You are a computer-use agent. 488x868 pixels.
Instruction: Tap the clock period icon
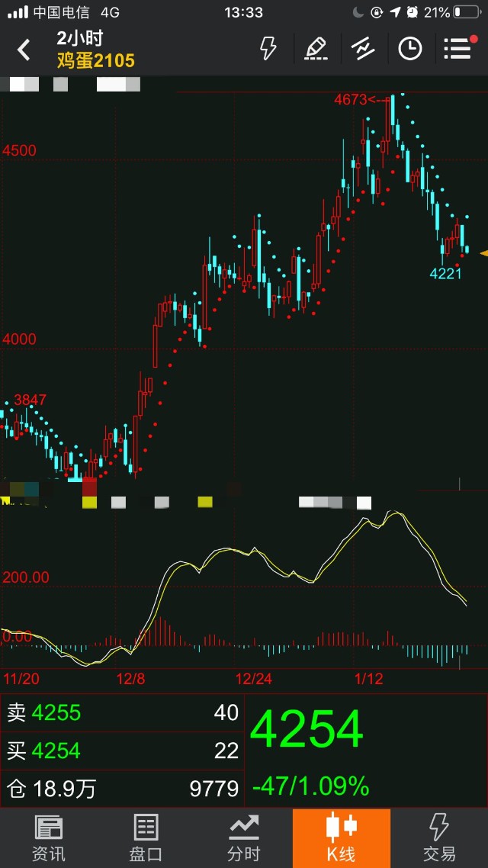(x=410, y=49)
